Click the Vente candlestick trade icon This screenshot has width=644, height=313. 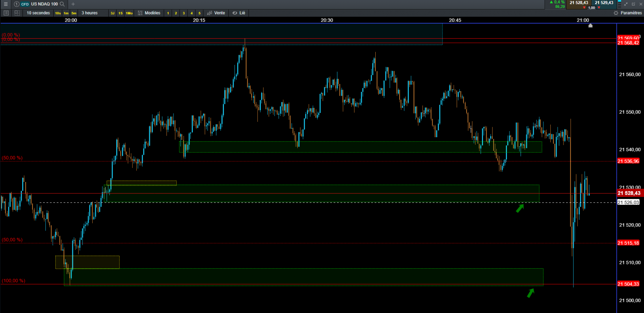click(x=210, y=13)
